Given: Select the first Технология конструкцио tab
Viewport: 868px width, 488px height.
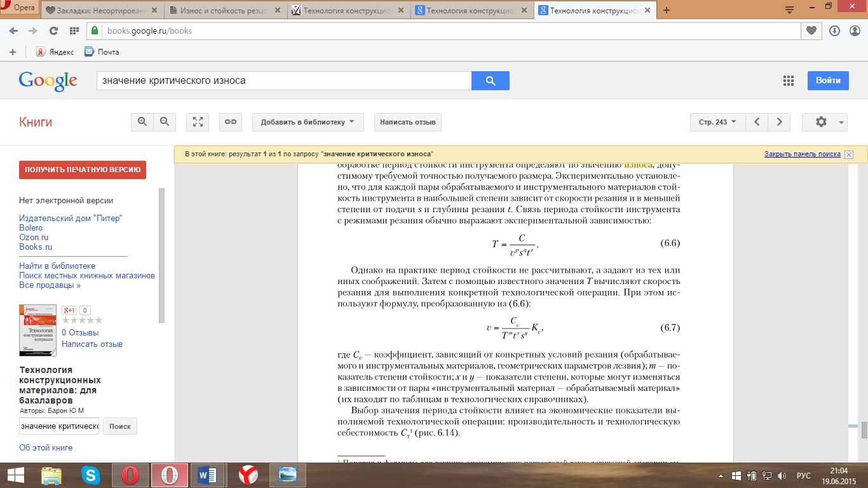Looking at the screenshot, I should point(348,11).
